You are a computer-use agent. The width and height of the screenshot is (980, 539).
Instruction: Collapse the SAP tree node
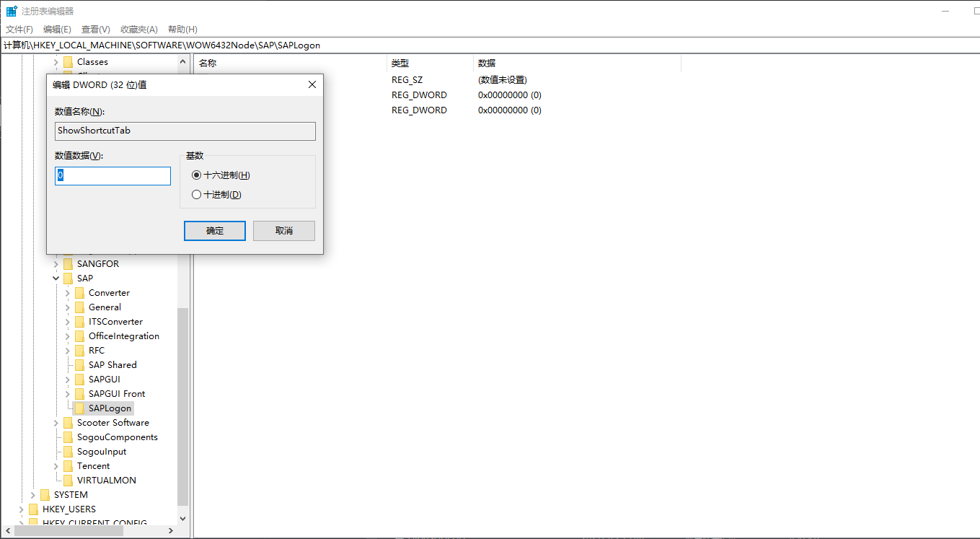56,278
